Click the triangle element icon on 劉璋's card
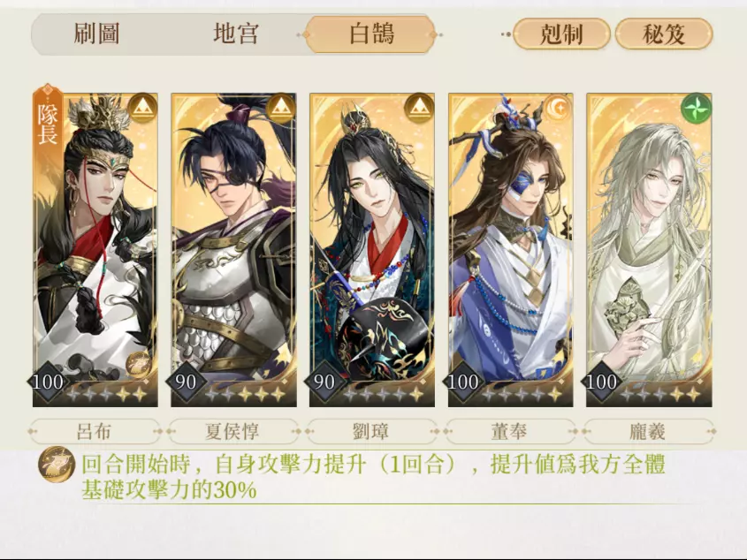This screenshot has width=747, height=560. 419,108
